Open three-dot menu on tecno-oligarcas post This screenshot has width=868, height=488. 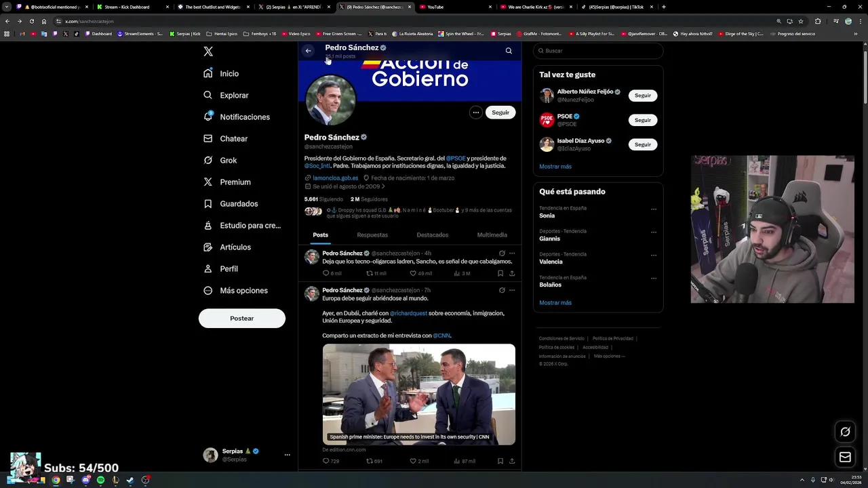pos(512,253)
